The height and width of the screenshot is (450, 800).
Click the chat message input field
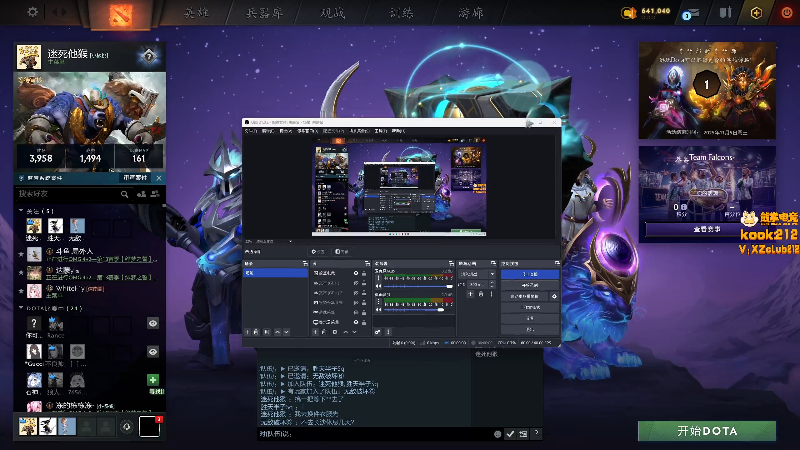pyautogui.click(x=375, y=434)
